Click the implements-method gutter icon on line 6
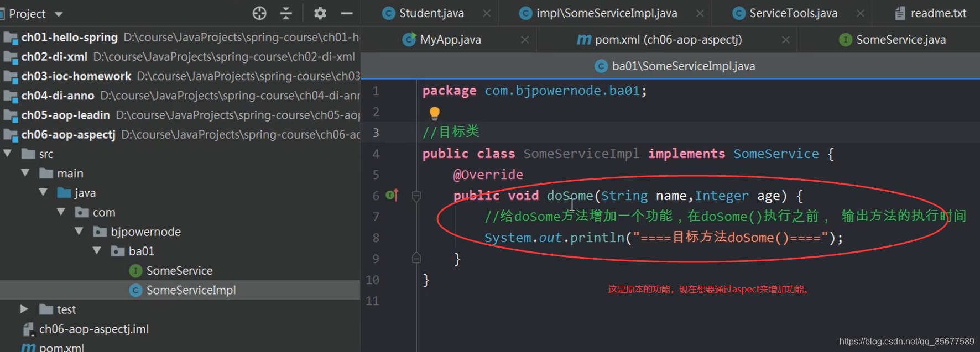 [392, 195]
